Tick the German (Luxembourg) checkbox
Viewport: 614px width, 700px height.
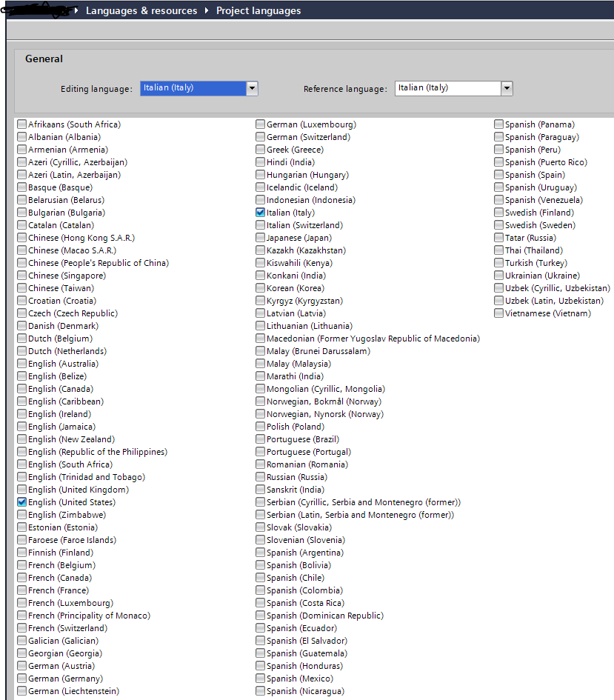[260, 124]
